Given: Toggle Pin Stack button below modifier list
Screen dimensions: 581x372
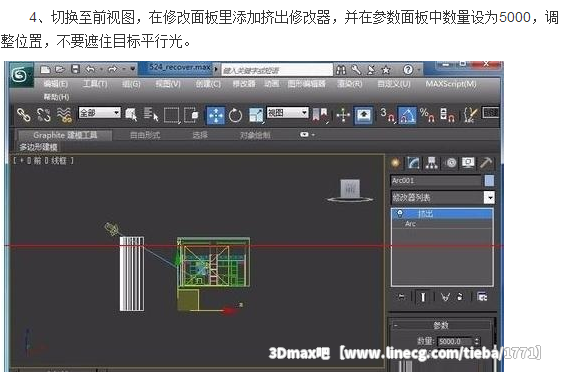Looking at the screenshot, I should click(402, 297).
